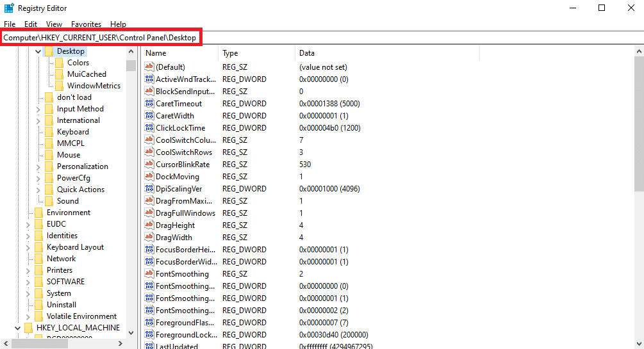
Task: Click the registry path address bar
Action: tap(322, 38)
